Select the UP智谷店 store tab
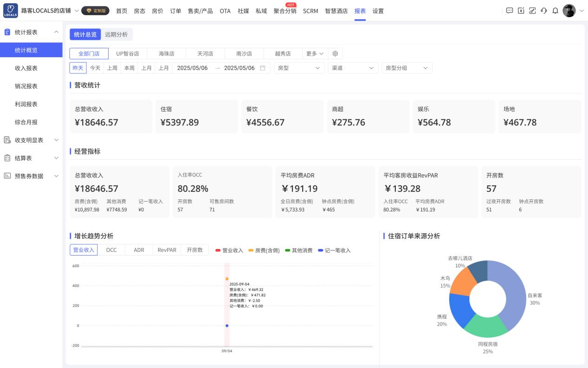This screenshot has height=368, width=588. pos(128,53)
